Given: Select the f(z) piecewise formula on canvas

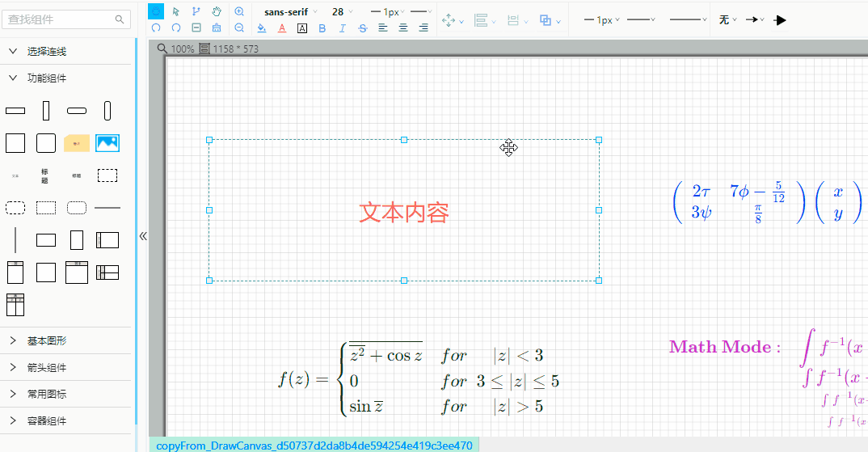Looking at the screenshot, I should 419,379.
